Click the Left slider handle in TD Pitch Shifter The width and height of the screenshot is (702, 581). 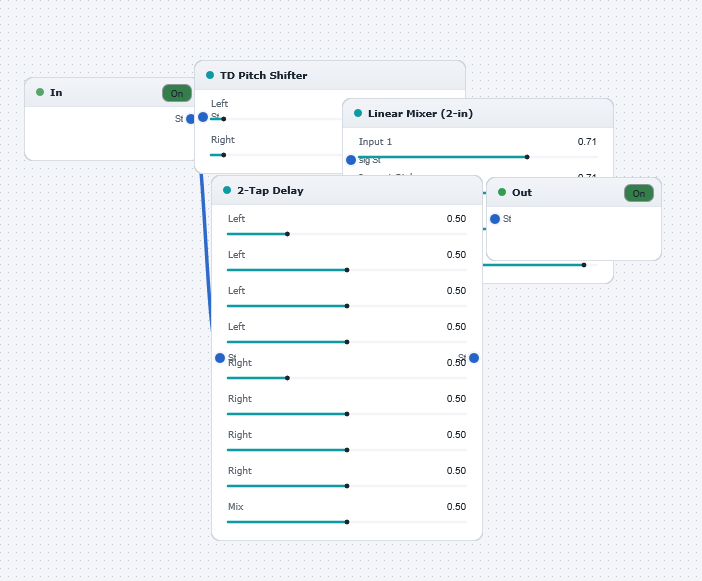[x=223, y=119]
